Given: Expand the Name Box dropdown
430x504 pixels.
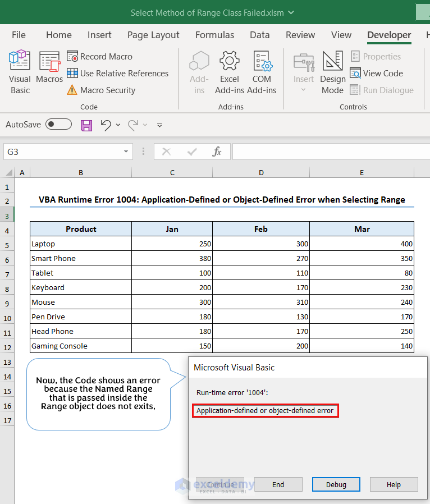Looking at the screenshot, I should coord(126,152).
